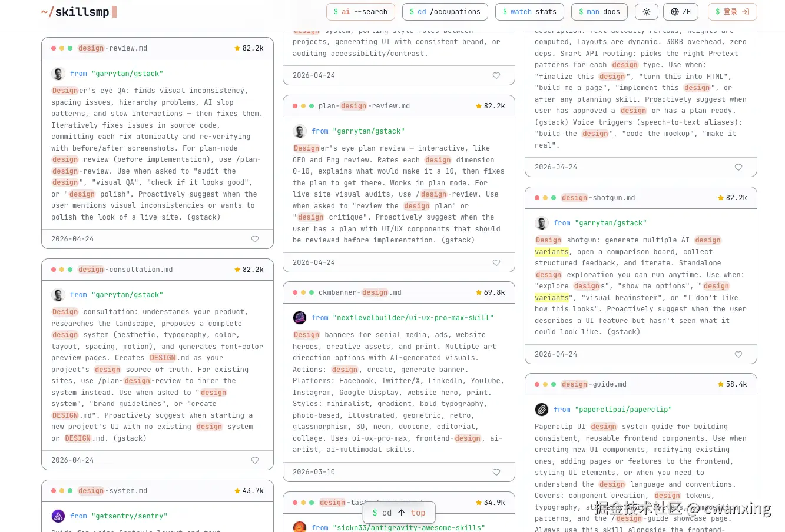Click "paperclipai/paperclip" source link
Viewport: 785px width, 532px height.
(x=624, y=410)
